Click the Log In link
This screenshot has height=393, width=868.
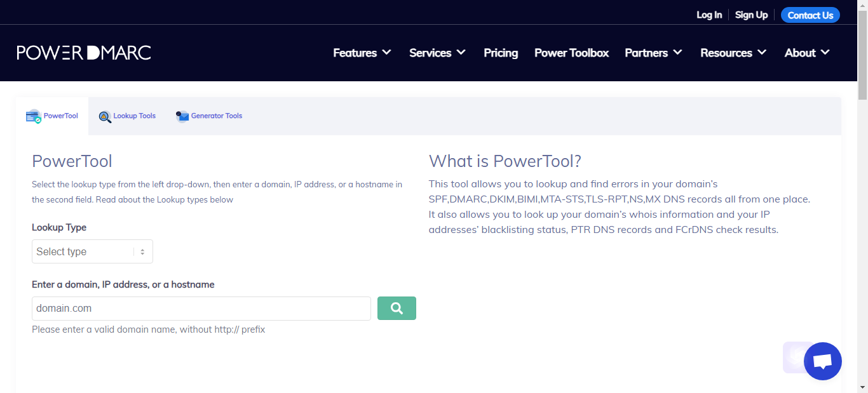coord(709,15)
